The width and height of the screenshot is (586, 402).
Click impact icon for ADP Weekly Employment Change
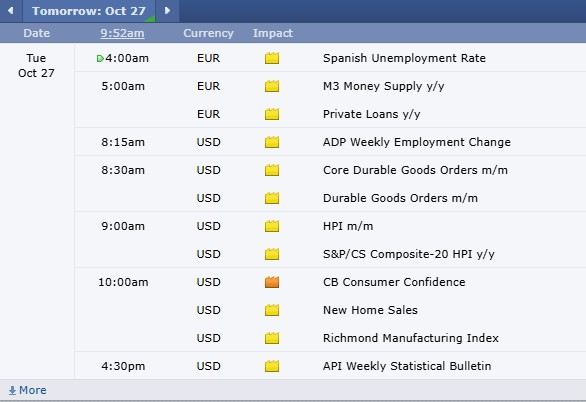[x=272, y=142]
